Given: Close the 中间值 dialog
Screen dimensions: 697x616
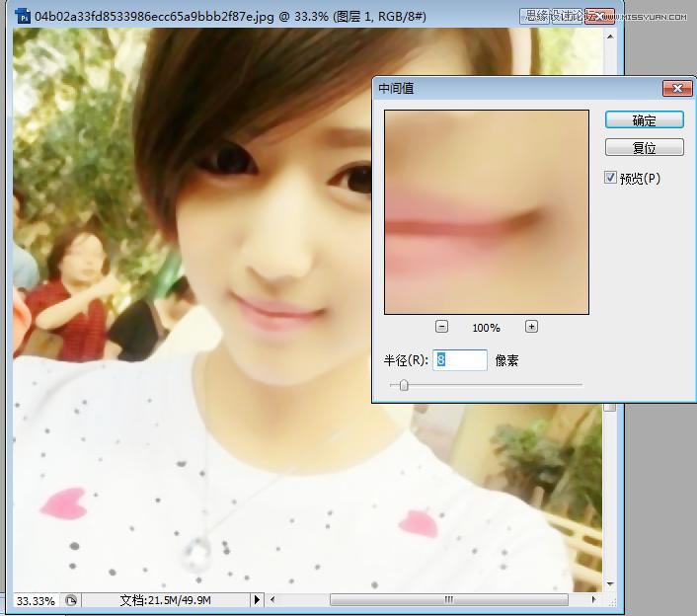Looking at the screenshot, I should (677, 89).
